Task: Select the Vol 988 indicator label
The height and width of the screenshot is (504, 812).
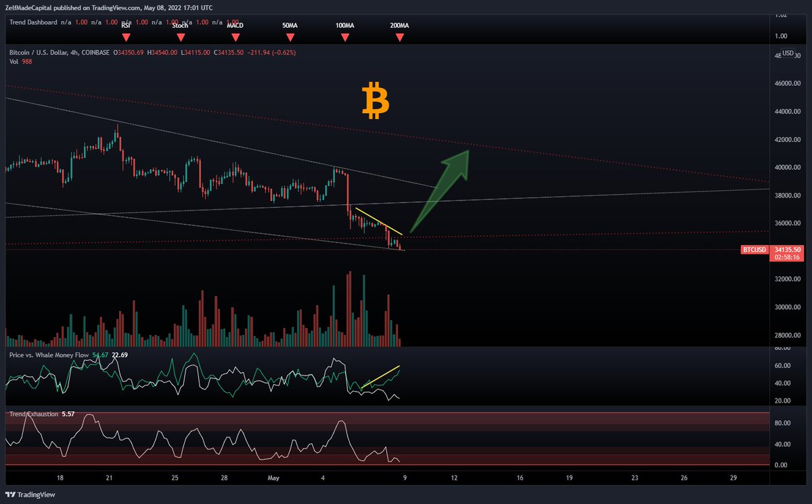Action: pos(20,61)
